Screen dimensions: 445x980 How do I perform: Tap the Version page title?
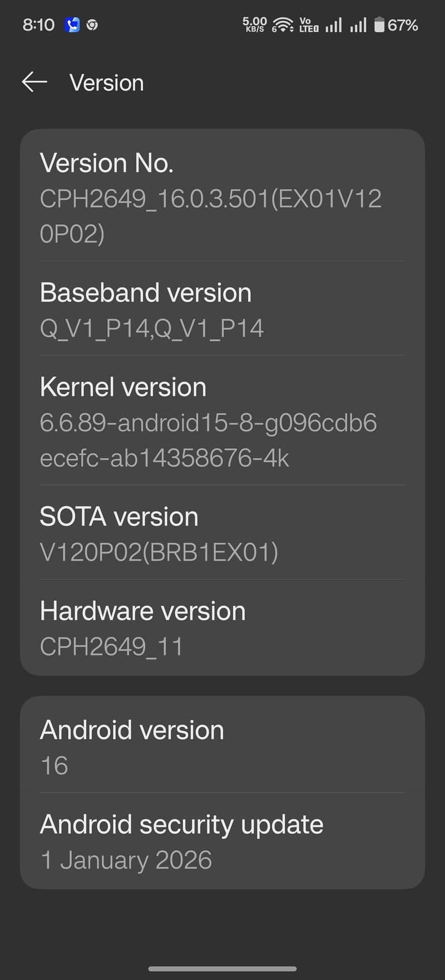point(107,83)
